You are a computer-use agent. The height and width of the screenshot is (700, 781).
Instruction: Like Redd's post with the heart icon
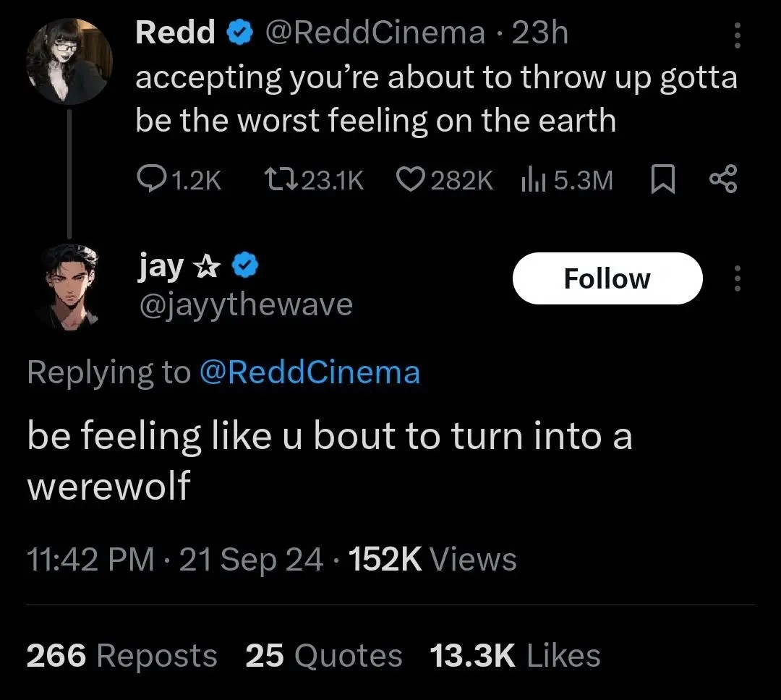click(x=410, y=180)
